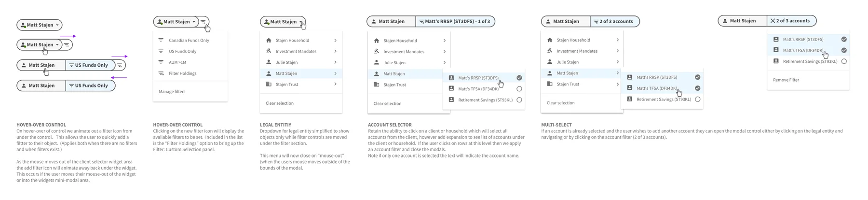The height and width of the screenshot is (200, 868).
Task: Click the filter icon trailing the US Funds Only chip
Action: [x=120, y=65]
